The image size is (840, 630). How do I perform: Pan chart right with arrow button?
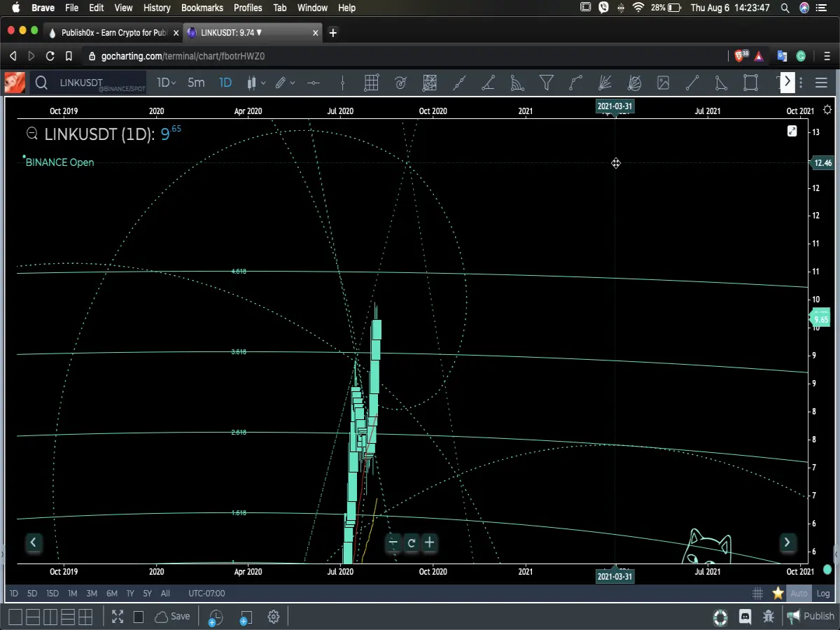click(x=787, y=542)
